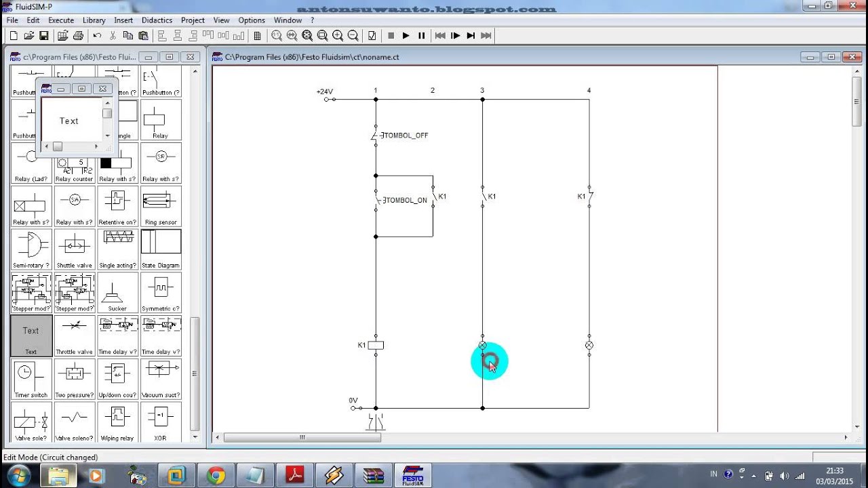Open a file with folder icon
Image resolution: width=868 pixels, height=488 pixels.
(28, 35)
